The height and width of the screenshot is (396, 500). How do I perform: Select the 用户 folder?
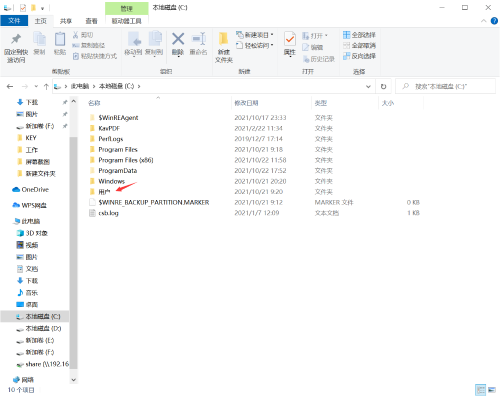104,192
